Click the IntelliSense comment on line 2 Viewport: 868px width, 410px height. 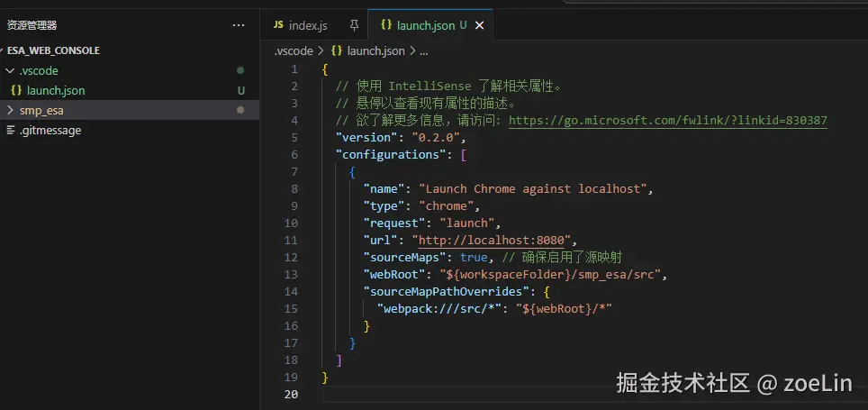point(448,86)
